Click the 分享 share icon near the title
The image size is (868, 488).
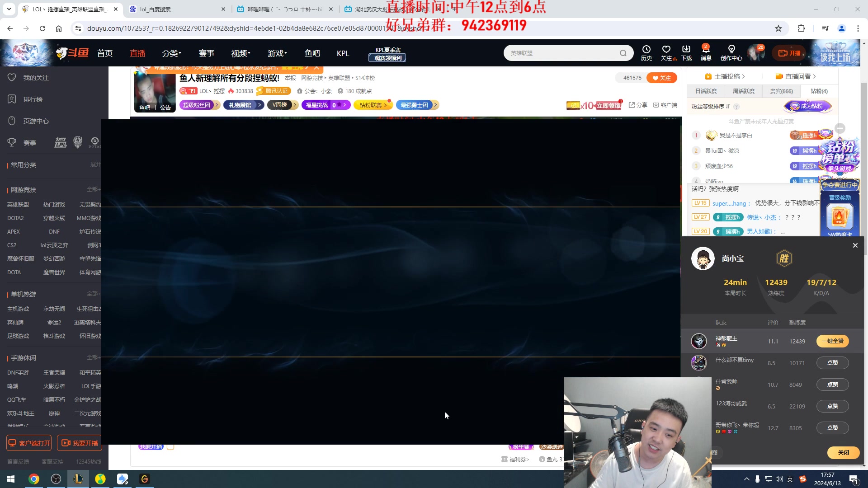click(637, 105)
